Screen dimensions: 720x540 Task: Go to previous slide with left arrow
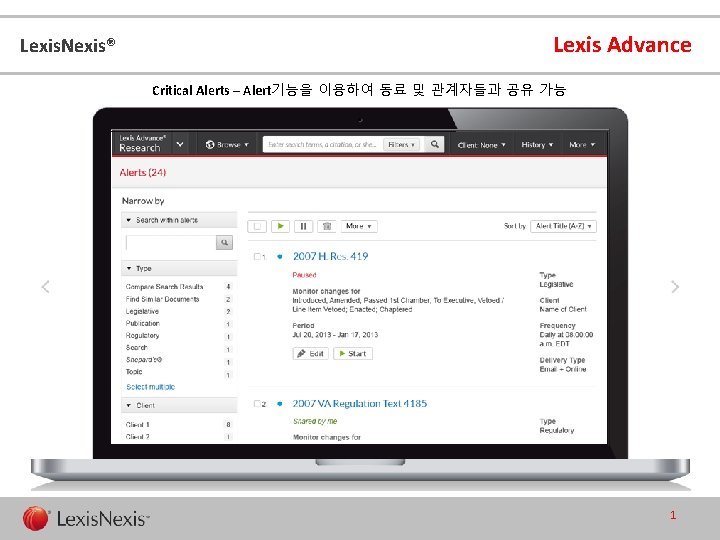pos(45,287)
